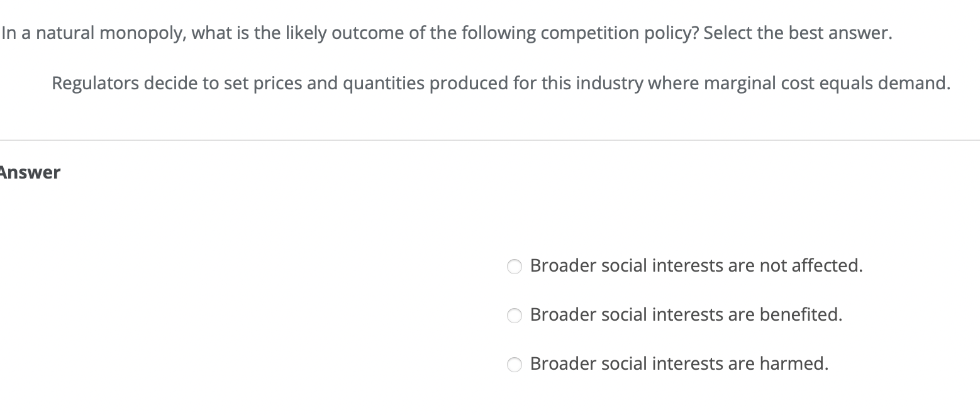Click the 'Answer' section heading
The image size is (980, 415).
30,172
